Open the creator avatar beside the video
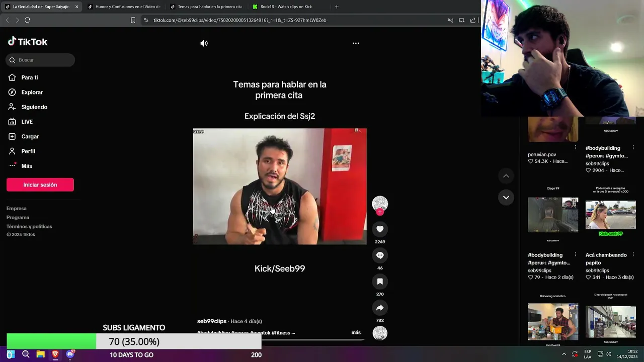 (x=380, y=203)
